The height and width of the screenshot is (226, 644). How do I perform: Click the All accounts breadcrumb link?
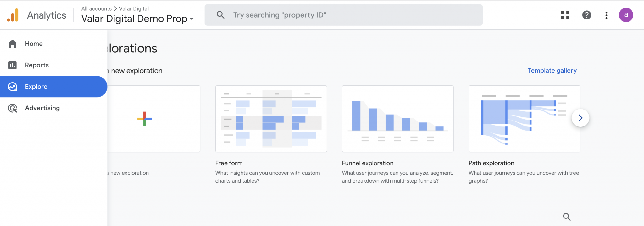[x=96, y=9]
